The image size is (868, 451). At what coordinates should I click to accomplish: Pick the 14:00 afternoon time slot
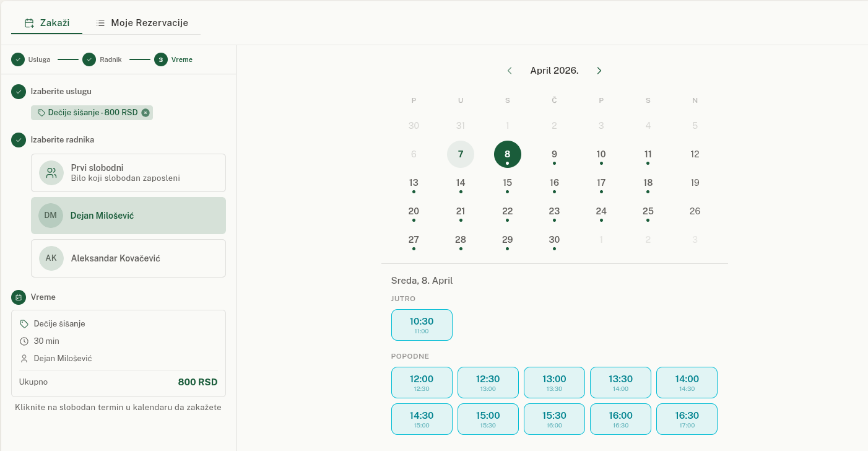(x=687, y=382)
